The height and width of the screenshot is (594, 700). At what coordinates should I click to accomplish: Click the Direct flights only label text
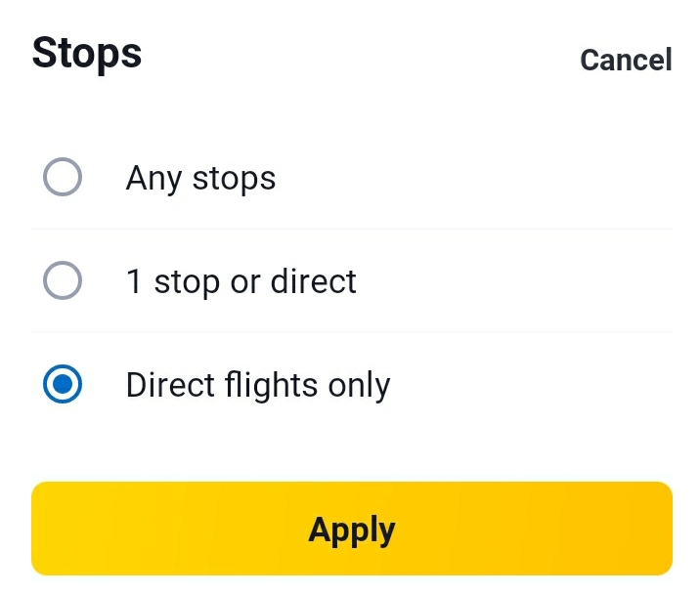pos(258,385)
